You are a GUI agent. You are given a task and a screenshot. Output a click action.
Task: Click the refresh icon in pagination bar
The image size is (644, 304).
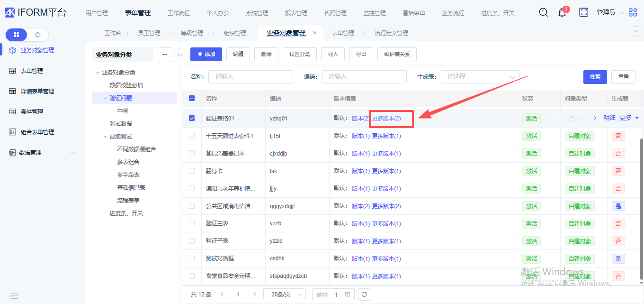(364, 295)
